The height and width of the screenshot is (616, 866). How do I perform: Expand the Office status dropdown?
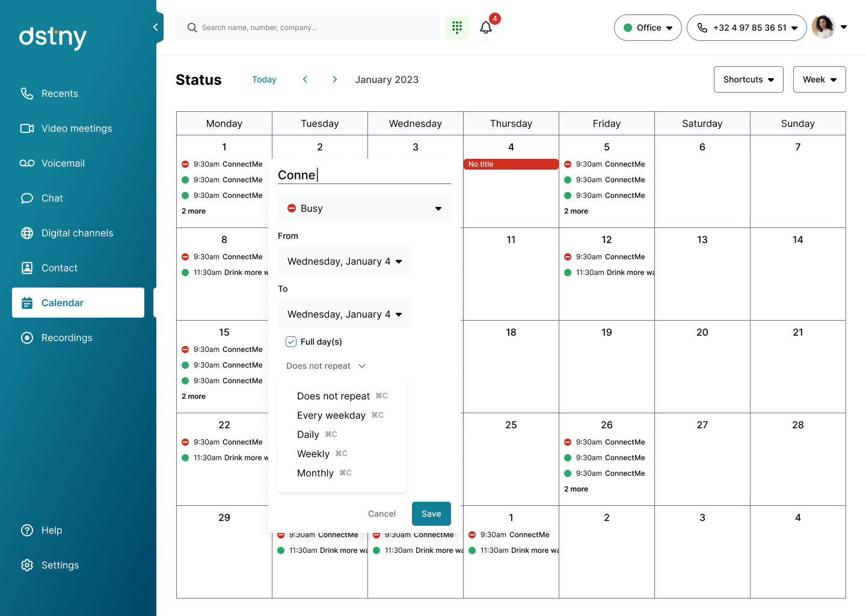pyautogui.click(x=648, y=28)
